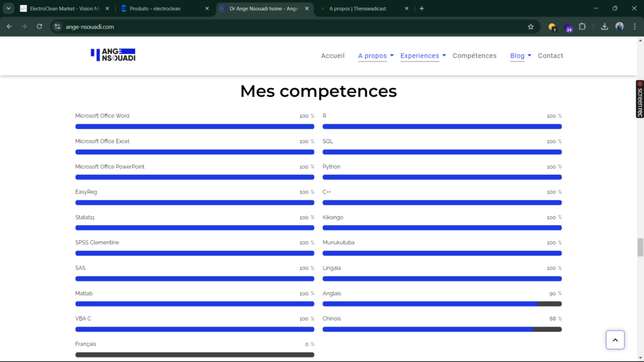The image size is (644, 362).
Task: Click the browser forward arrow
Action: click(25, 26)
